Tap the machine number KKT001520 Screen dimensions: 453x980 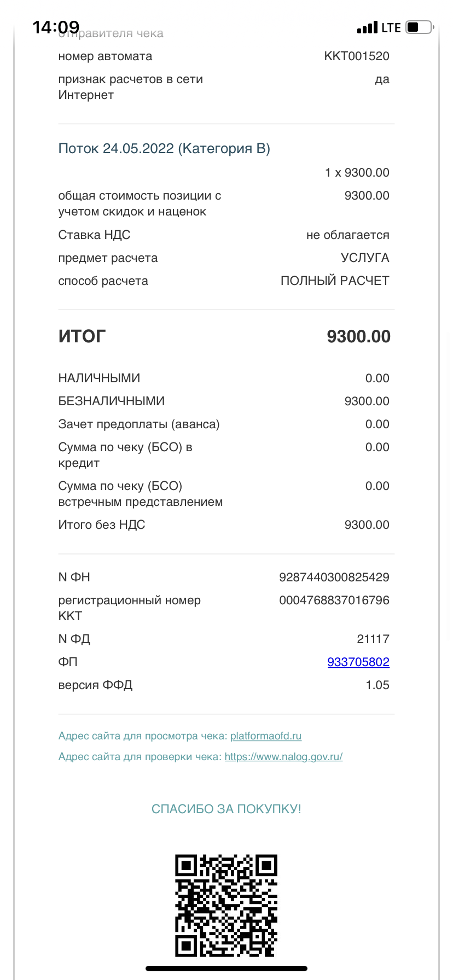click(x=357, y=56)
